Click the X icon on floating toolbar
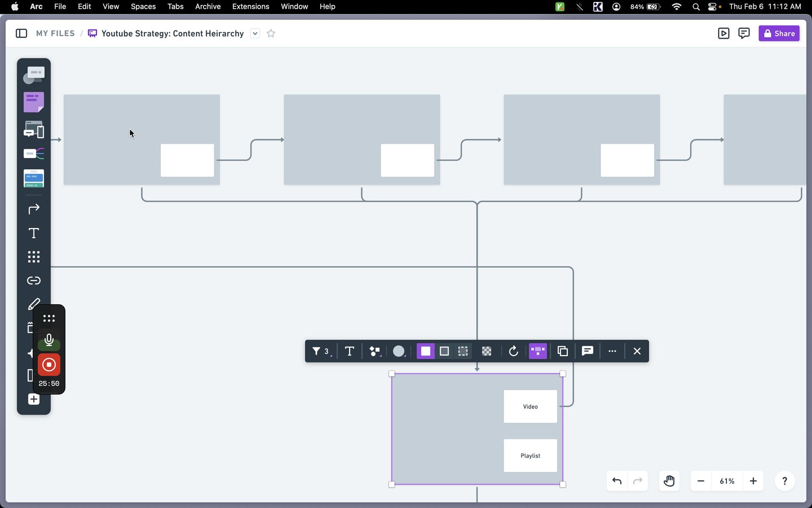 click(x=637, y=351)
